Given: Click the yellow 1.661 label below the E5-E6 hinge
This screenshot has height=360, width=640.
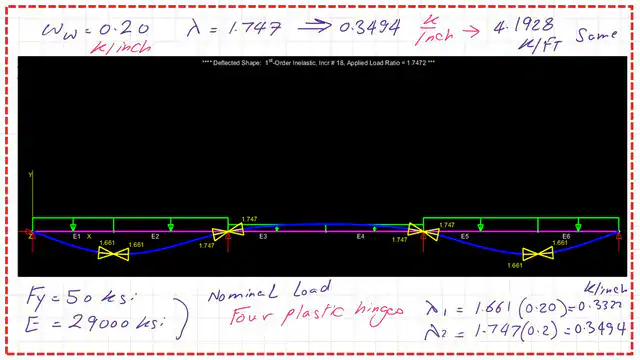Looking at the screenshot, I should [515, 265].
